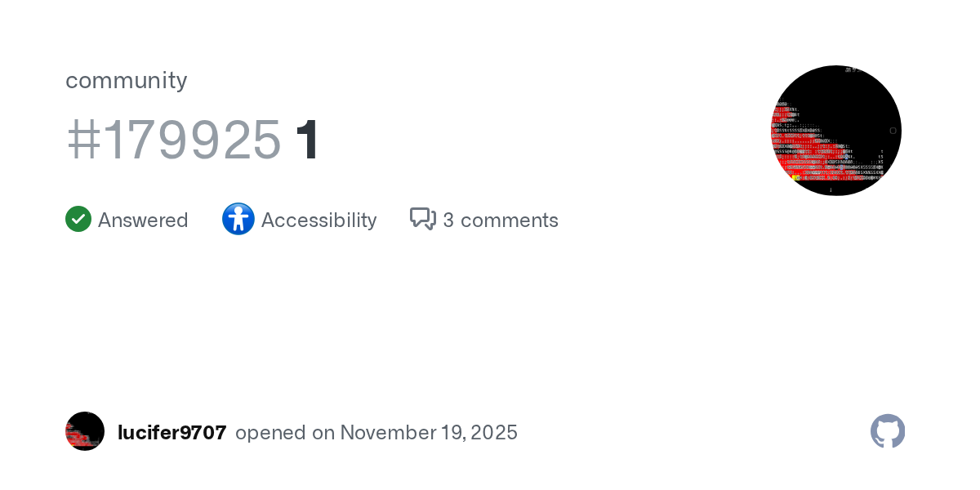Viewport: 980px width, 490px height.
Task: Click the bold discussion title "1"
Action: [307, 140]
